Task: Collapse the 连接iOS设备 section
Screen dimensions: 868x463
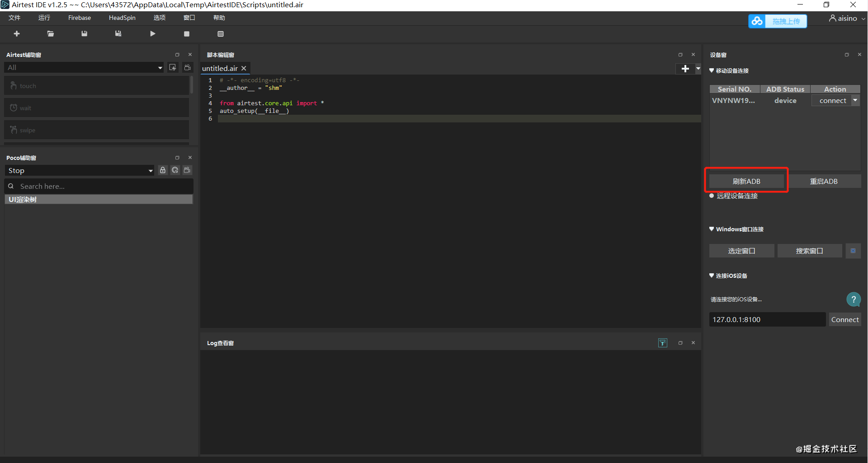Action: [712, 276]
